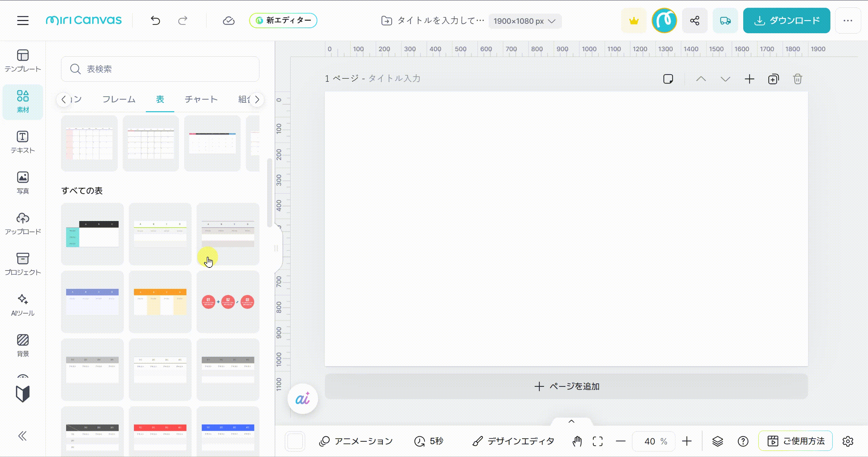The width and height of the screenshot is (868, 457).
Task: Click the crown premium icon
Action: pos(633,21)
